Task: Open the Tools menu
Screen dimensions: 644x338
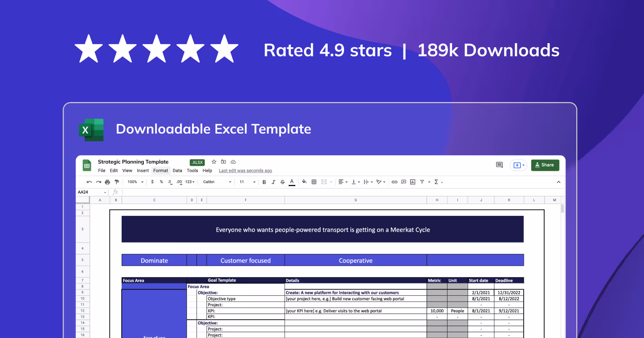Action: pyautogui.click(x=192, y=171)
